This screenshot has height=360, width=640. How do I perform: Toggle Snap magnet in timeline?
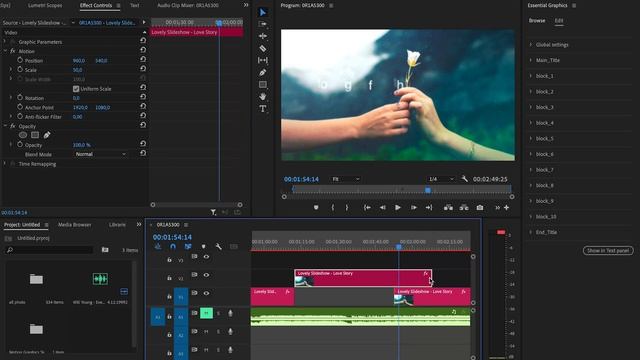coord(173,247)
